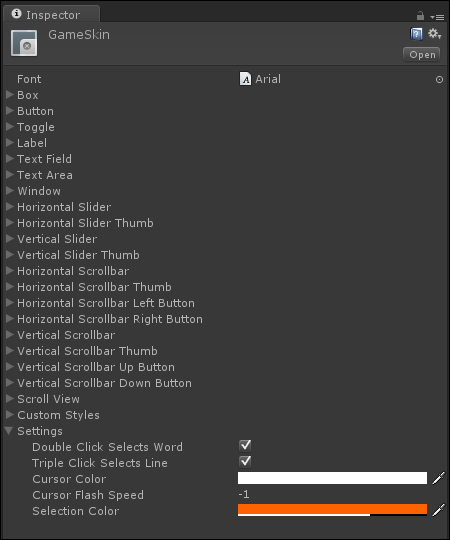
Task: Click the orange Selection Color swatch
Action: (332, 510)
